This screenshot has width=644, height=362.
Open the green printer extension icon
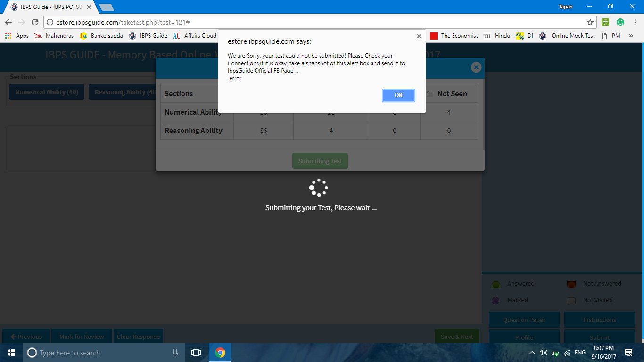tap(605, 22)
